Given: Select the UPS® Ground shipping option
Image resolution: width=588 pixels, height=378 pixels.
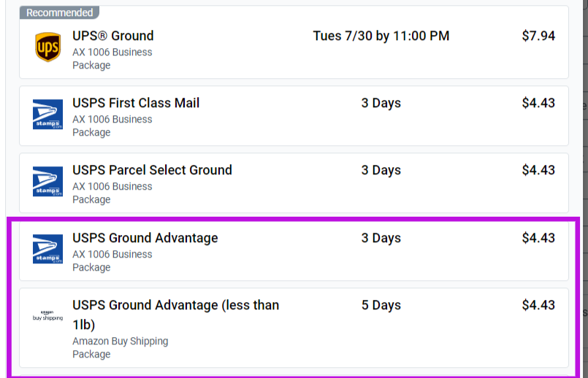Looking at the screenshot, I should [x=112, y=36].
